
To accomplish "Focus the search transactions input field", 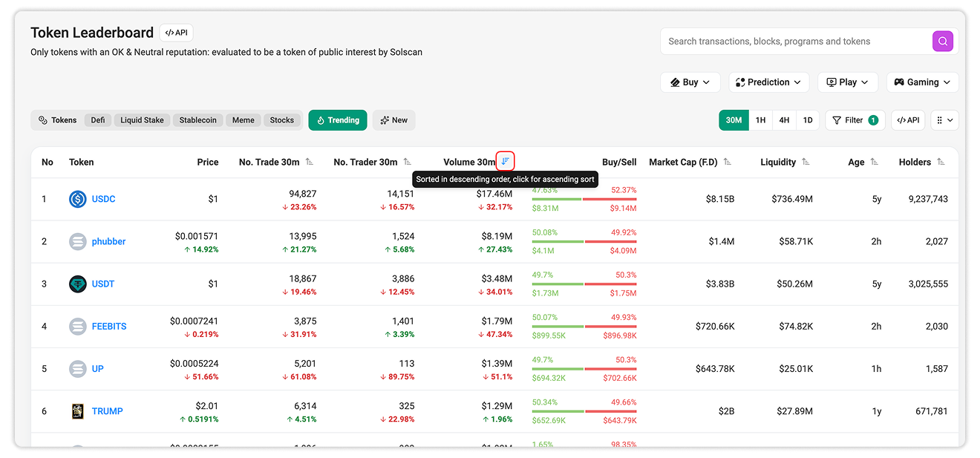I will click(x=796, y=42).
